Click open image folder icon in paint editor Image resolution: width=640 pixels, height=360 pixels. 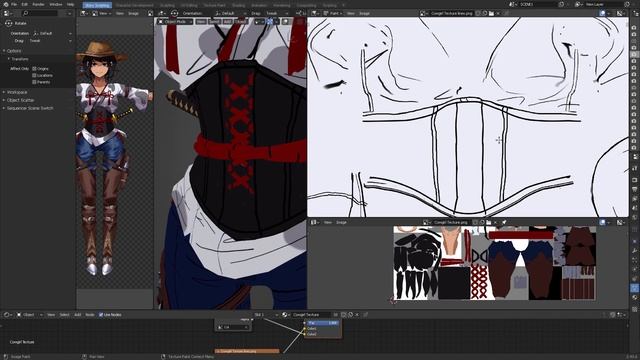point(491,13)
